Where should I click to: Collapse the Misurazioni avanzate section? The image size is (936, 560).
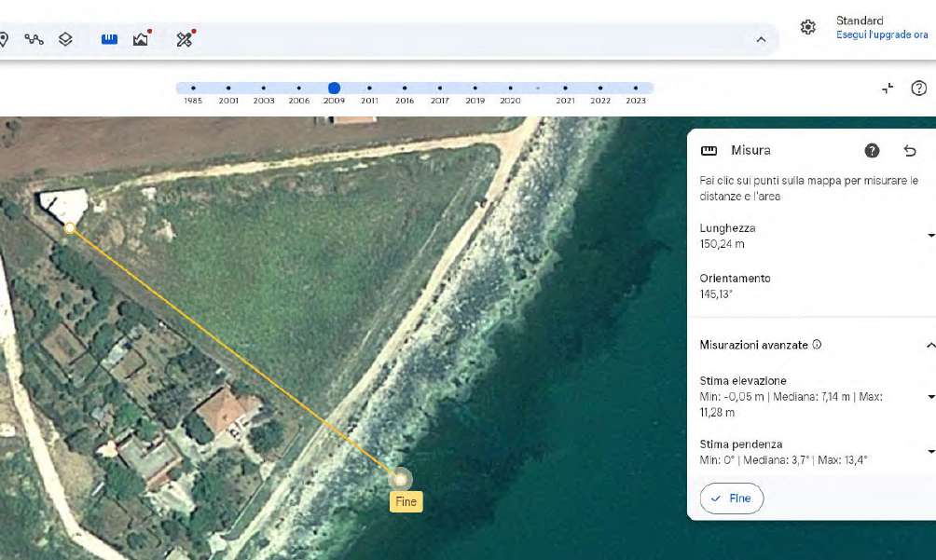coord(929,346)
